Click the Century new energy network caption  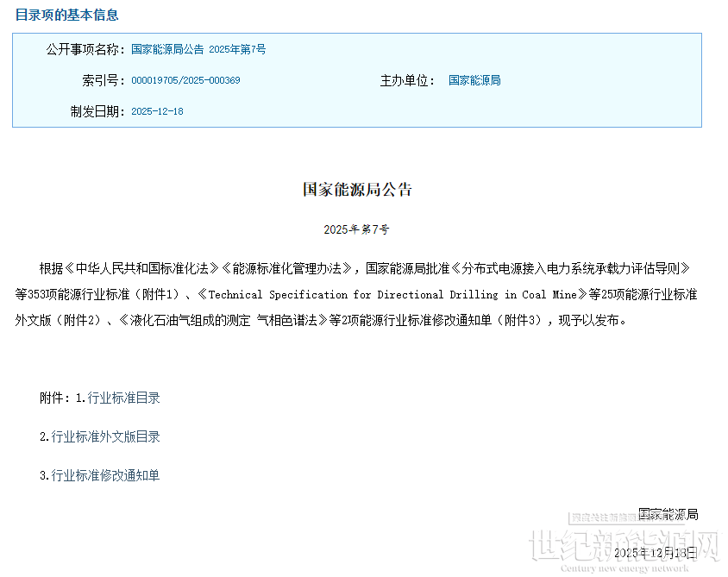click(624, 568)
